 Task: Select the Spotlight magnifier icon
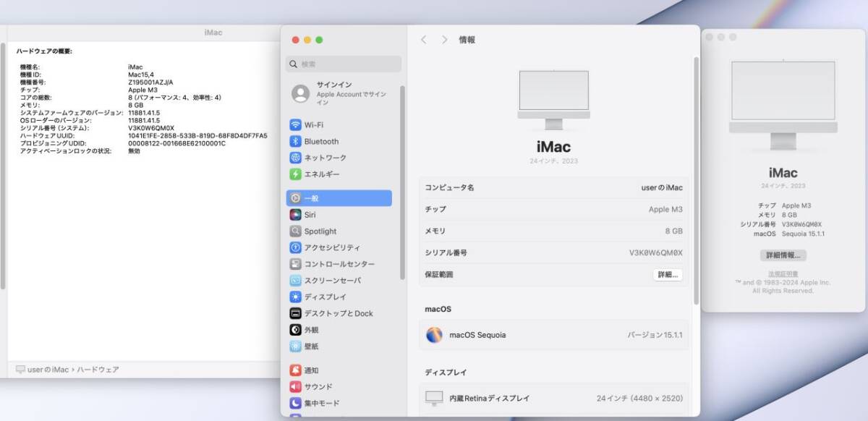[x=295, y=231]
